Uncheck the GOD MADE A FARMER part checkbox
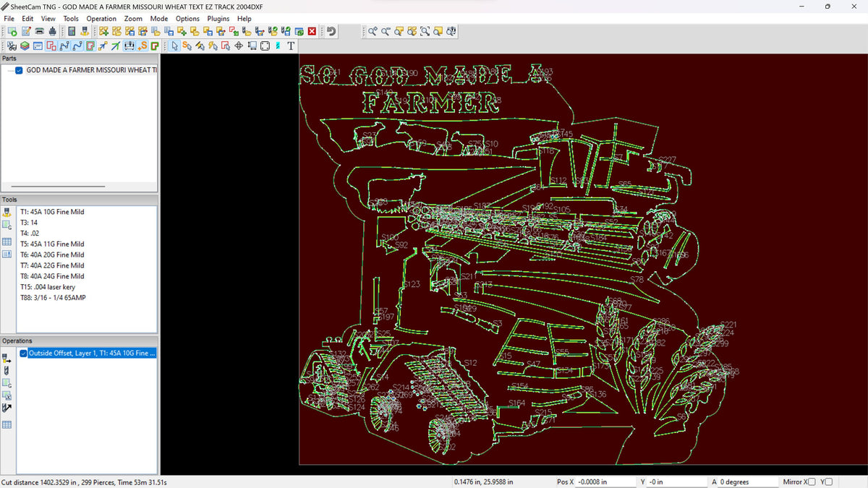Image resolution: width=868 pixels, height=488 pixels. 20,70
